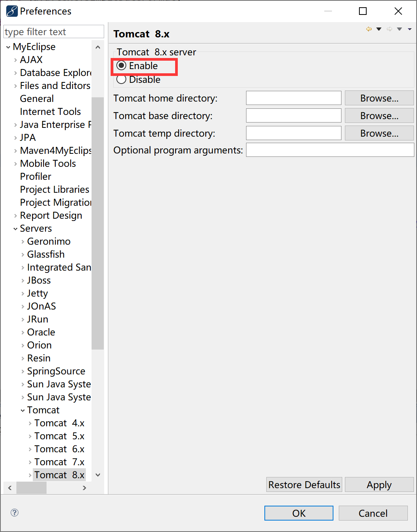Expand the Mobile Tools node
Viewport: 417px width, 532px height.
point(15,164)
